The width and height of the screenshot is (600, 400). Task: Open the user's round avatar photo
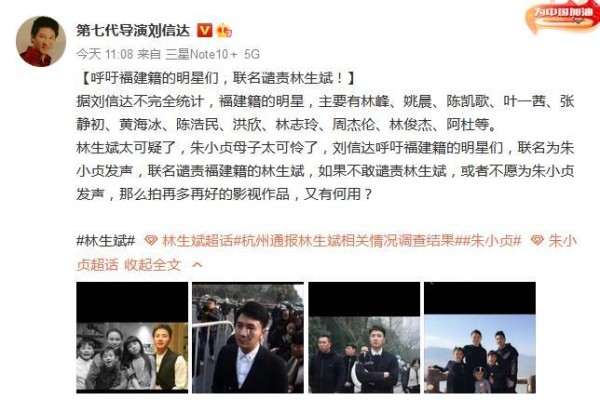pos(41,41)
